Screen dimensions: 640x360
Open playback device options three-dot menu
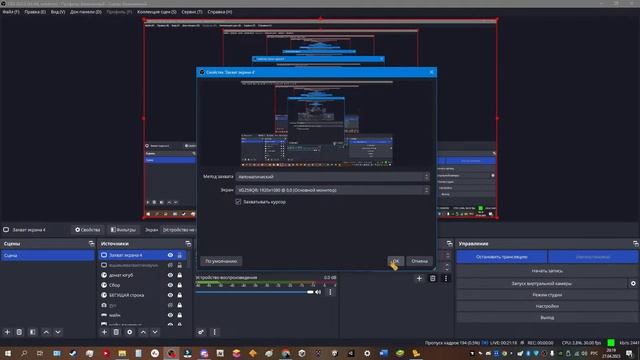point(331,292)
